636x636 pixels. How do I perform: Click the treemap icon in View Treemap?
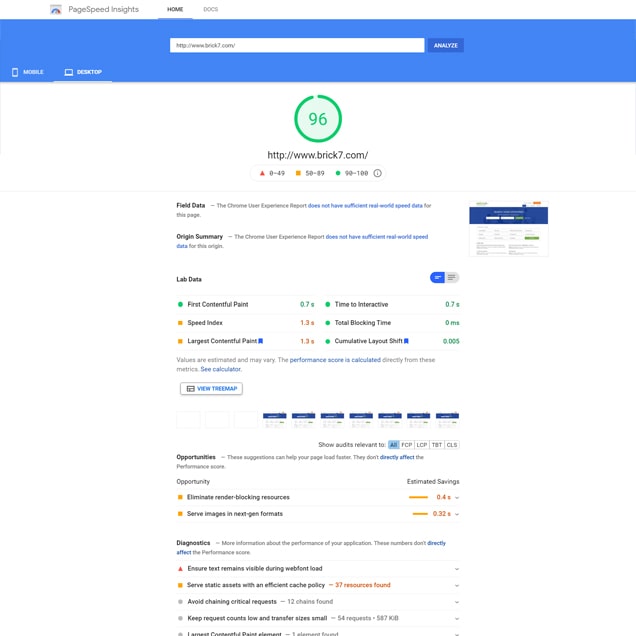coord(190,389)
